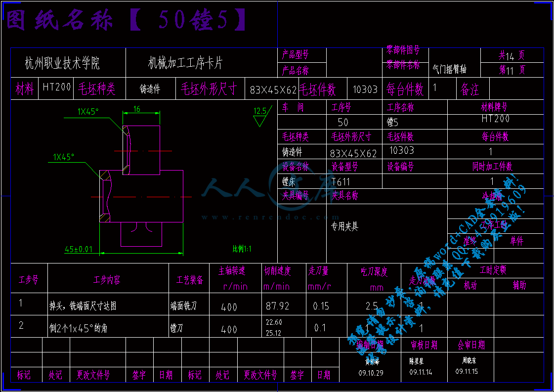Select the cutting speed '22.60'
Screen dimensions: 554x392
click(274, 322)
